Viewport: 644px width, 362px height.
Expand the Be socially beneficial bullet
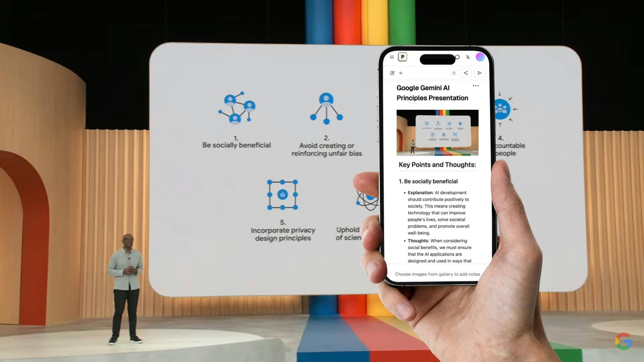428,181
